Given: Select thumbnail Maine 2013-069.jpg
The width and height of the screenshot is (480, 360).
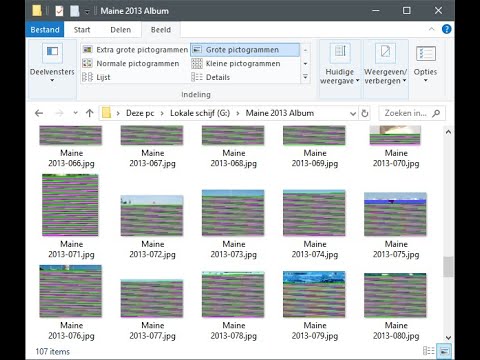Looking at the screenshot, I should pos(314,135).
